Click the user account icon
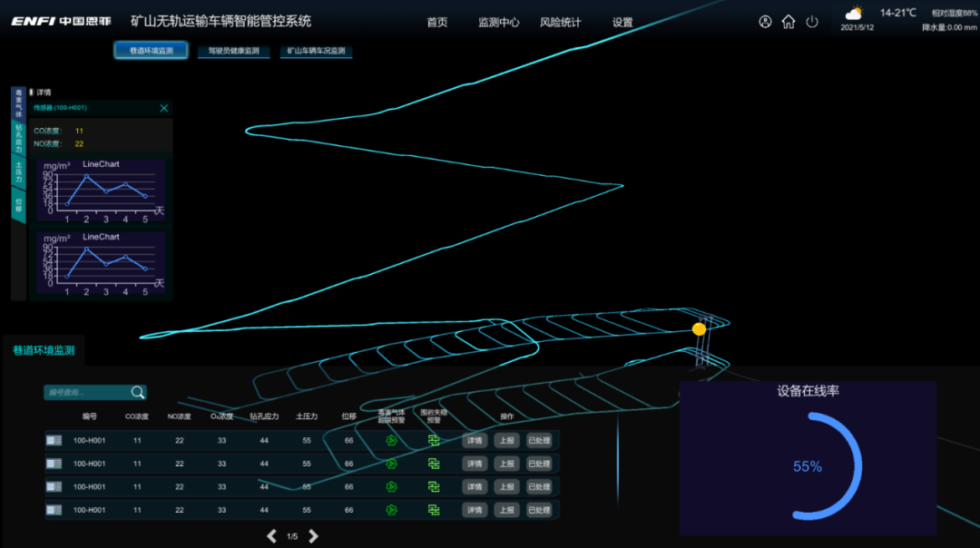980x548 pixels. click(x=765, y=22)
